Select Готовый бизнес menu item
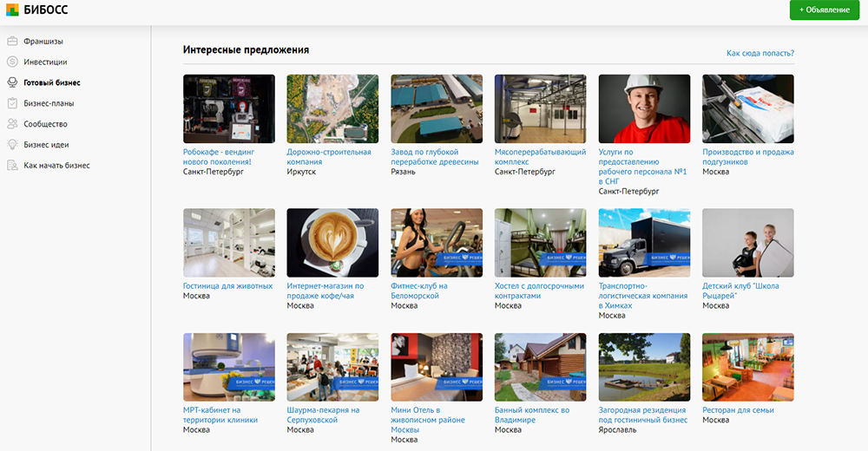The height and width of the screenshot is (451, 868). coord(52,82)
